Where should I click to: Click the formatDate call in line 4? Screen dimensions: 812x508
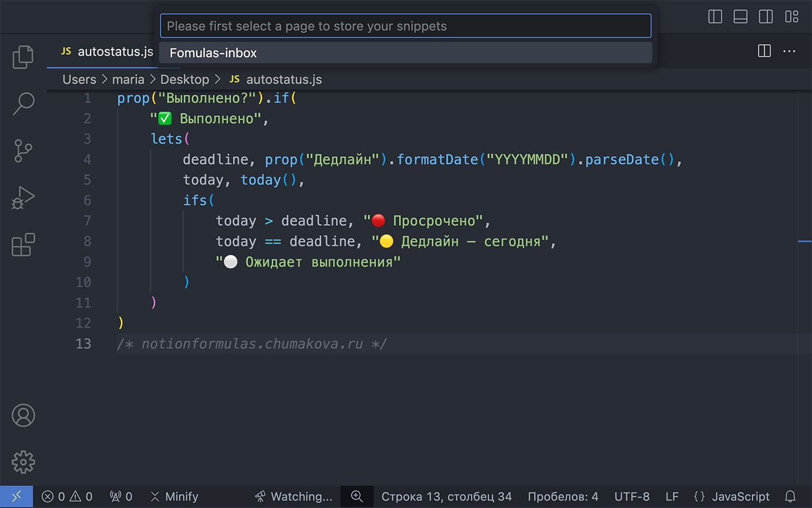(x=437, y=160)
